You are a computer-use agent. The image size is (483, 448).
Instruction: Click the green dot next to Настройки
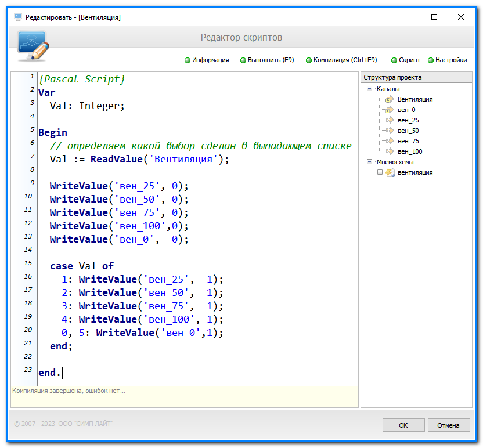(431, 60)
